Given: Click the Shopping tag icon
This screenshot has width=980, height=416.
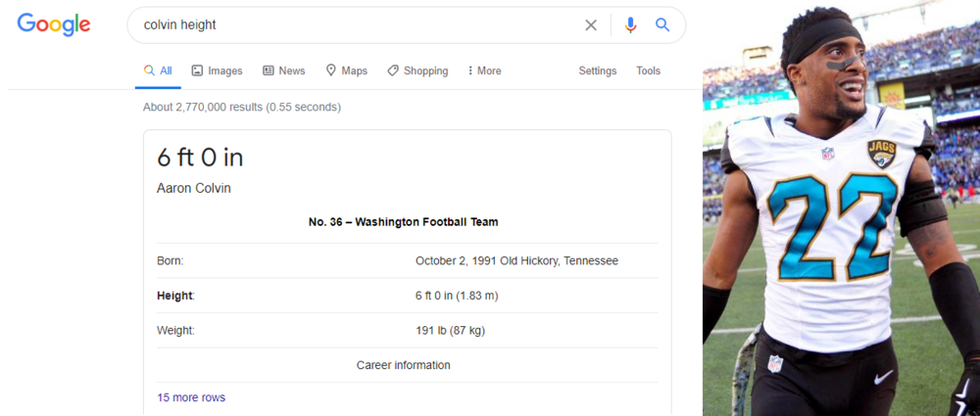Looking at the screenshot, I should [393, 70].
